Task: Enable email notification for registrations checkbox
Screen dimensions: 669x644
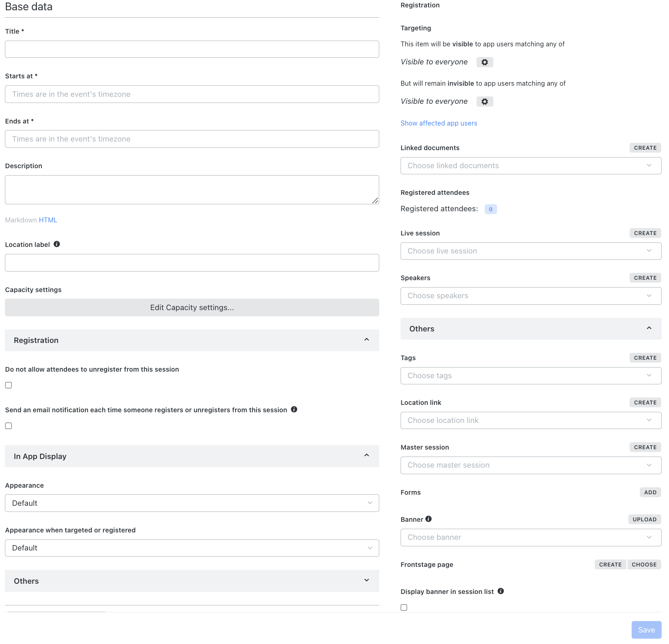Action: [8, 426]
